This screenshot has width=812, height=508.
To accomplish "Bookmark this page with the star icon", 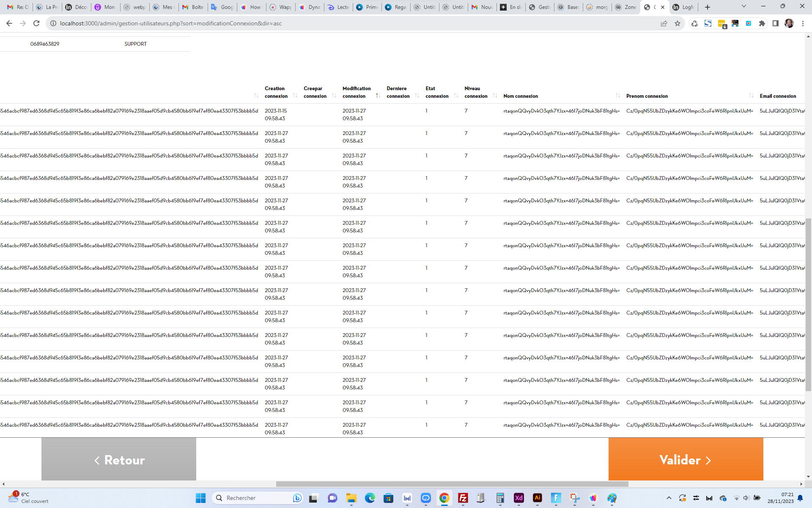I will coord(678,23).
